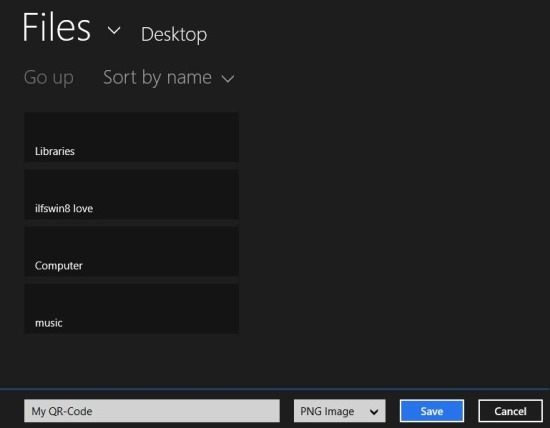Save the file with Save button
Image resolution: width=550 pixels, height=428 pixels.
(x=432, y=411)
